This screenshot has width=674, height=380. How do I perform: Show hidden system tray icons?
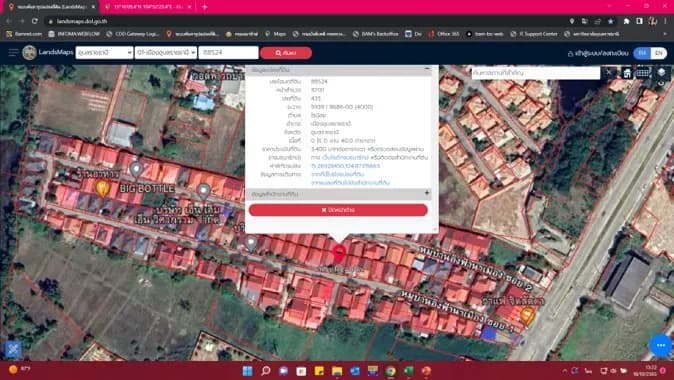click(564, 371)
